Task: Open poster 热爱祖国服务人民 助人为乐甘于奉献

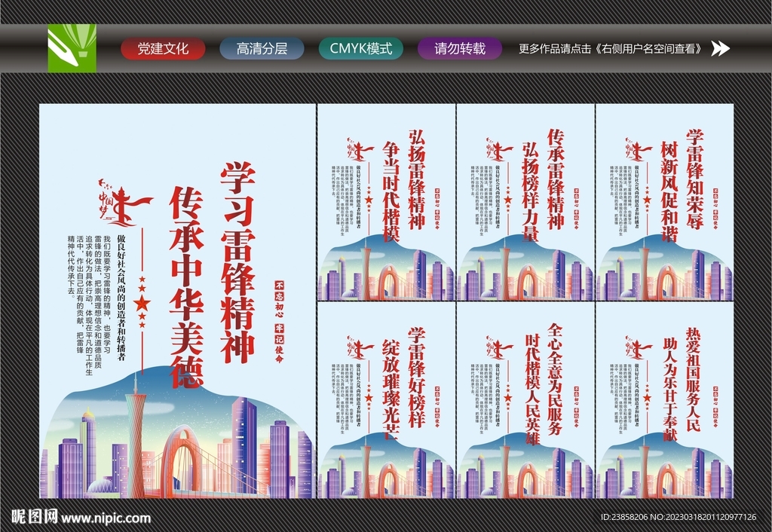Action: (x=665, y=401)
